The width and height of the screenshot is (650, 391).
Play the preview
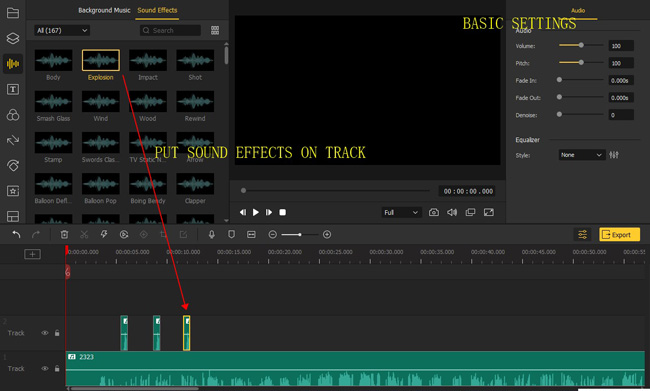coord(256,212)
